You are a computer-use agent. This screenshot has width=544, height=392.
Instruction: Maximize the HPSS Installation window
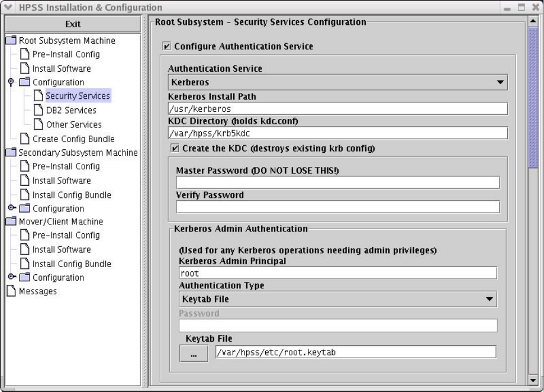click(522, 7)
